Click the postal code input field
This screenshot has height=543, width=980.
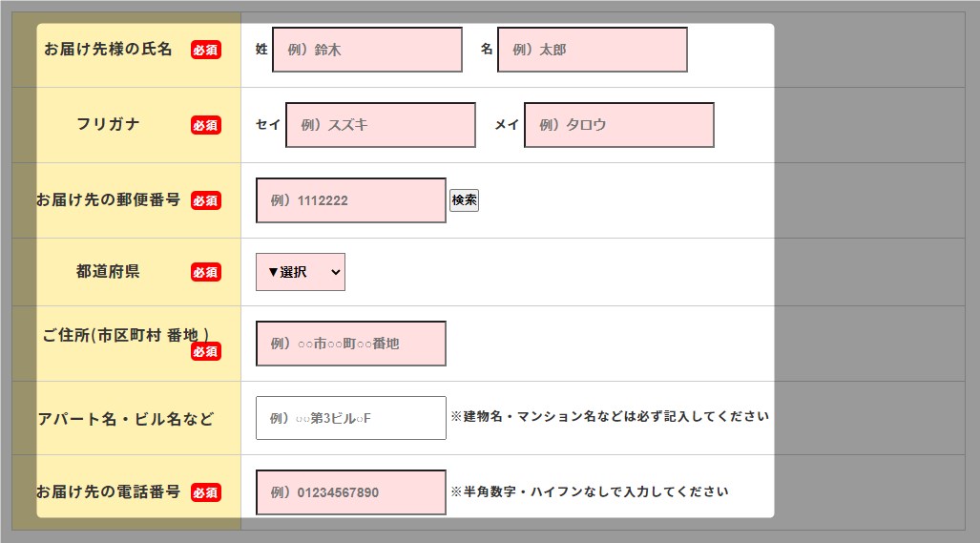pos(350,200)
